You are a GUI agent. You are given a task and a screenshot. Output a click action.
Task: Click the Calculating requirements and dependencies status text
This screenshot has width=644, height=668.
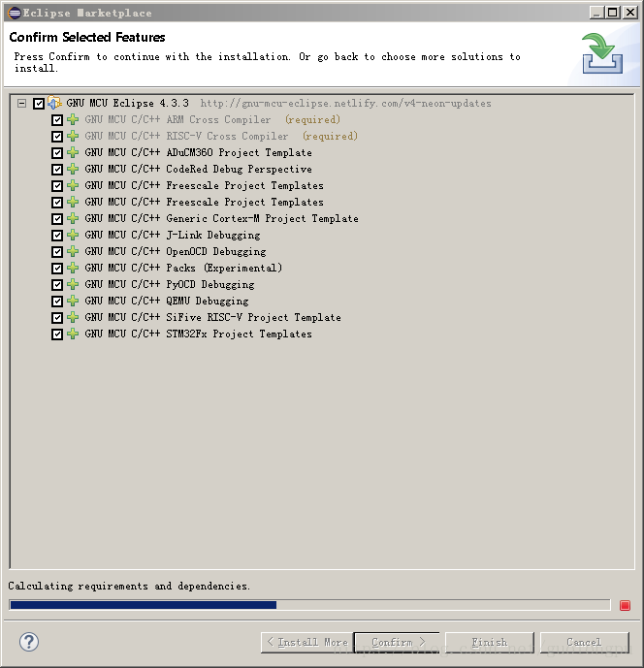[129, 587]
